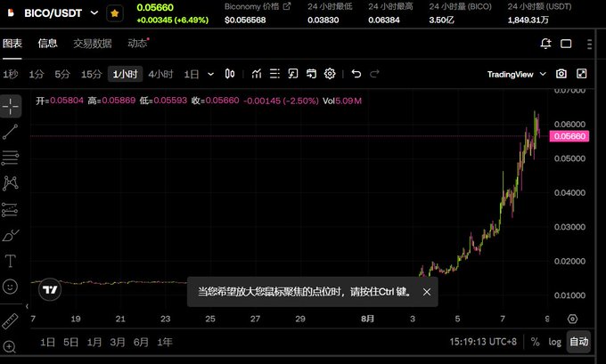This screenshot has width=606, height=364.
Task: Undo the last chart action
Action: 356,73
